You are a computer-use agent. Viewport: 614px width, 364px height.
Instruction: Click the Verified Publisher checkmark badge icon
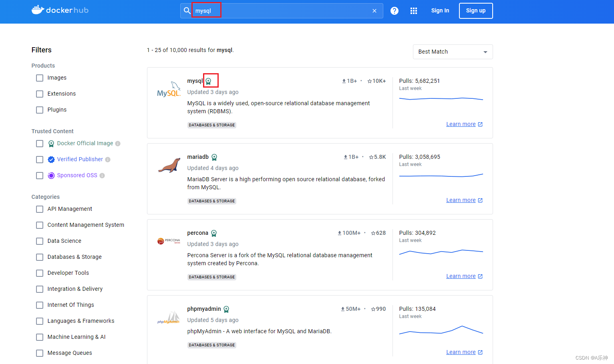[51, 160]
